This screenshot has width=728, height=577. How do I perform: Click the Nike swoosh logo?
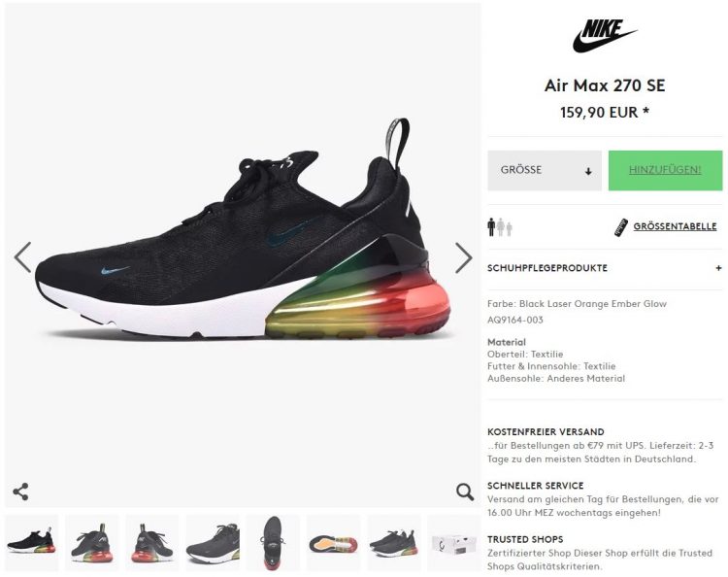click(605, 35)
